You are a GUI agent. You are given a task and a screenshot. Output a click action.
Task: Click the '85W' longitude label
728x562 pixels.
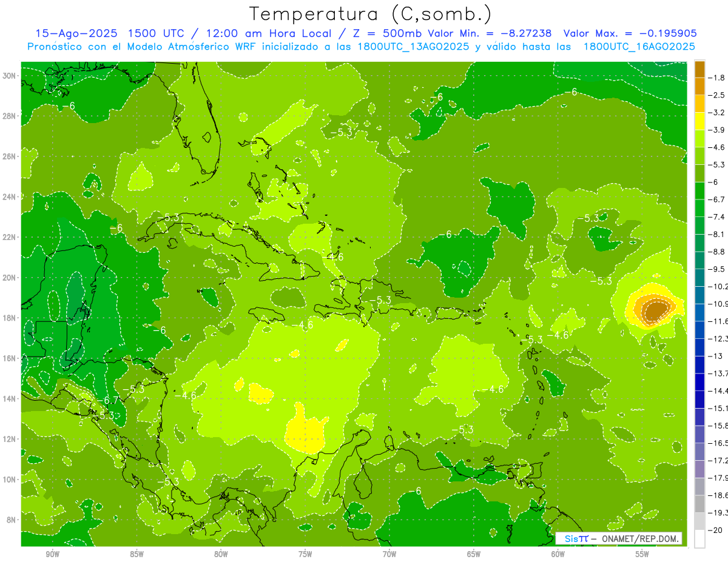[x=136, y=554]
